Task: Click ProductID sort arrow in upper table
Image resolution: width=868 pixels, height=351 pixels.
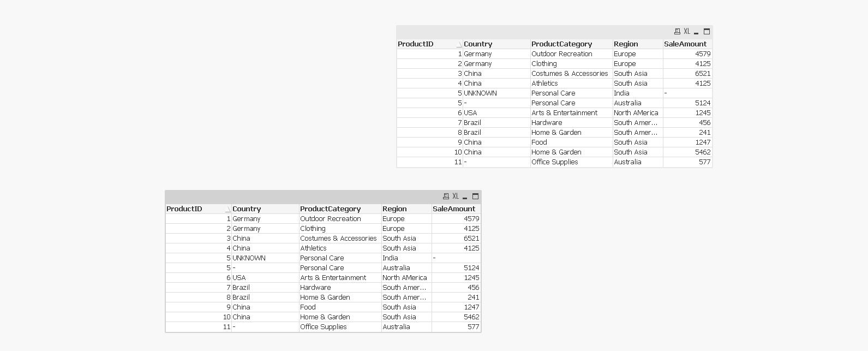Action: pyautogui.click(x=459, y=45)
